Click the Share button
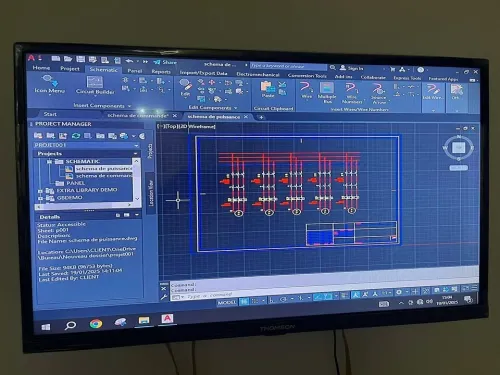 tap(165, 62)
